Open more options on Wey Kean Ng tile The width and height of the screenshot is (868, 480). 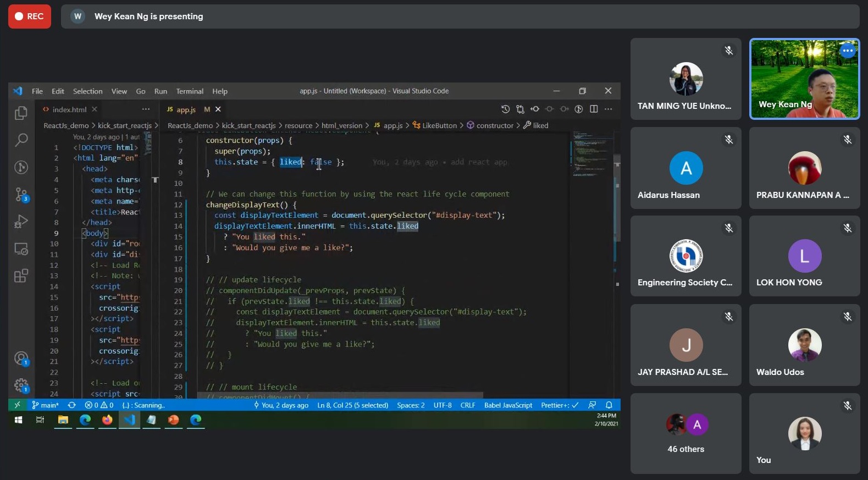pyautogui.click(x=848, y=51)
